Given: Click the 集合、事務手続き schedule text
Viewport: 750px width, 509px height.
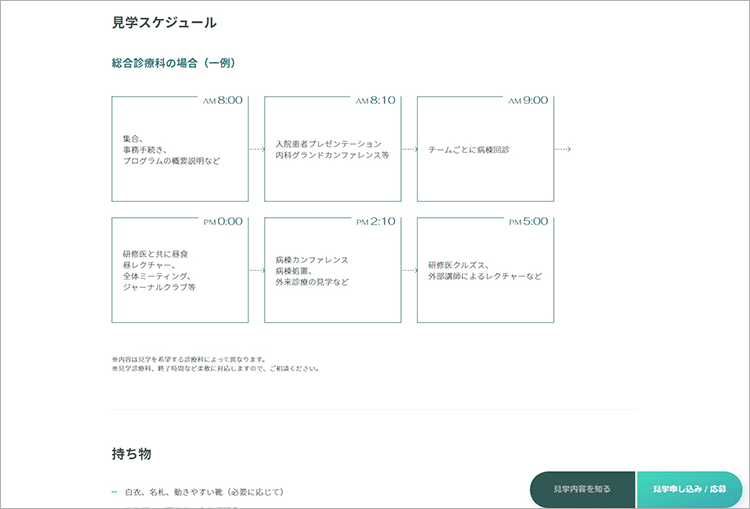Looking at the screenshot, I should point(172,150).
